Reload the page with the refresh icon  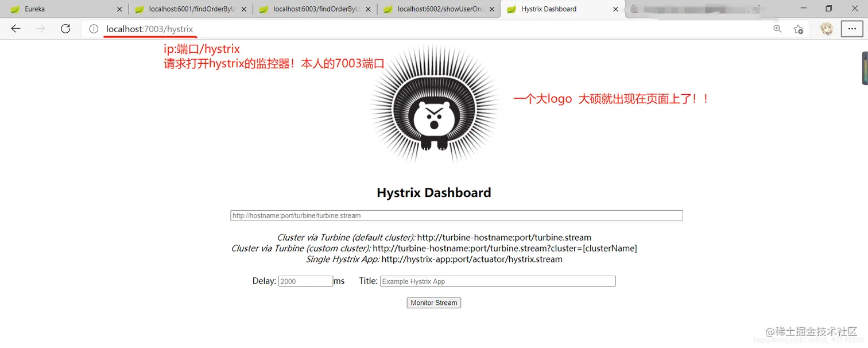(x=65, y=29)
